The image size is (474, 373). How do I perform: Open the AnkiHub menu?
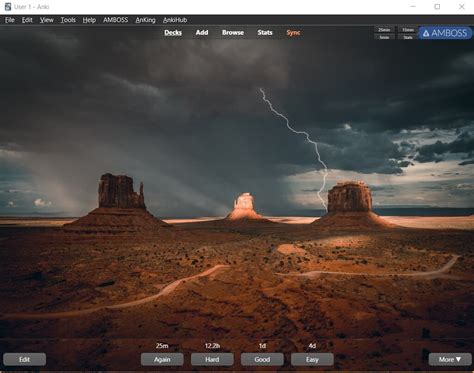click(175, 20)
